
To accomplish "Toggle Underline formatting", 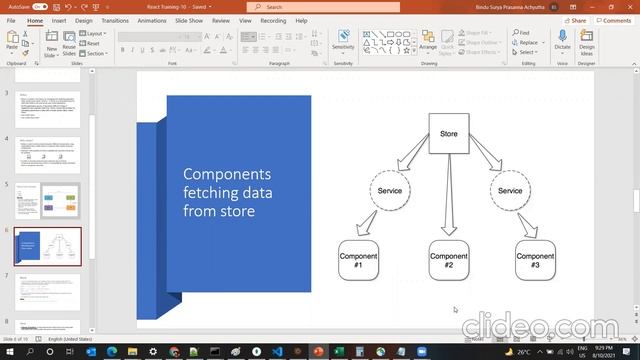I will pyautogui.click(x=142, y=50).
